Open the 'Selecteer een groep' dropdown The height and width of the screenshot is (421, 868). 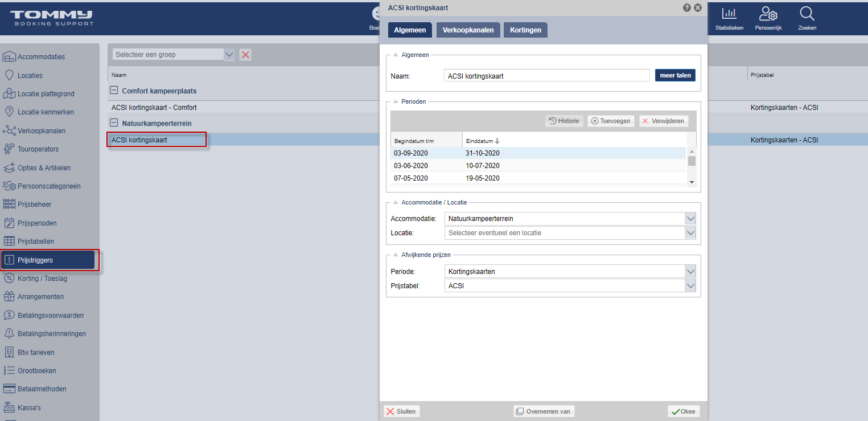[229, 55]
